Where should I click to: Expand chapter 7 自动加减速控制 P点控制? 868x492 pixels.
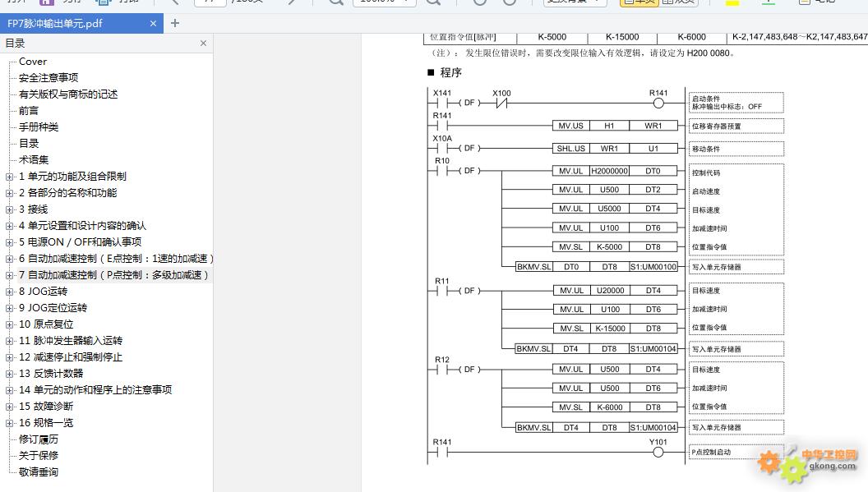click(x=9, y=276)
